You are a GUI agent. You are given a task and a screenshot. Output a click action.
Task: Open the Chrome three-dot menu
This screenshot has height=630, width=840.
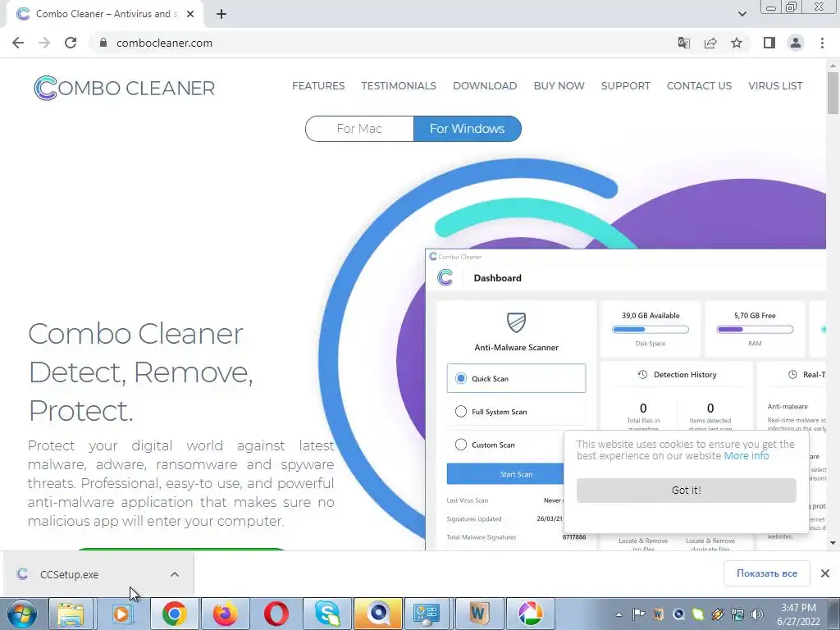[822, 43]
